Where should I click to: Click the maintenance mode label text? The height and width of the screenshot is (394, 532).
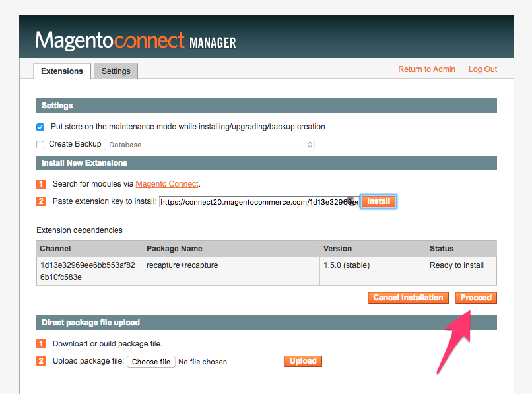(188, 127)
